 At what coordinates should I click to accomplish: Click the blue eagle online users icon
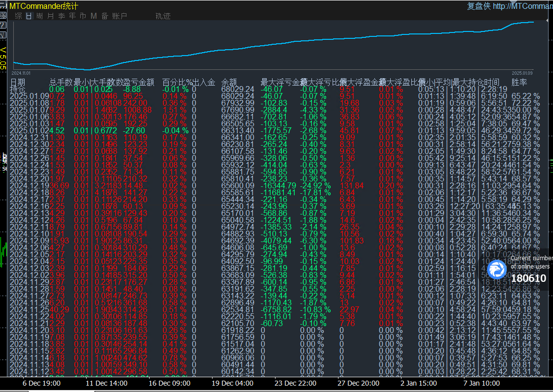tap(496, 270)
